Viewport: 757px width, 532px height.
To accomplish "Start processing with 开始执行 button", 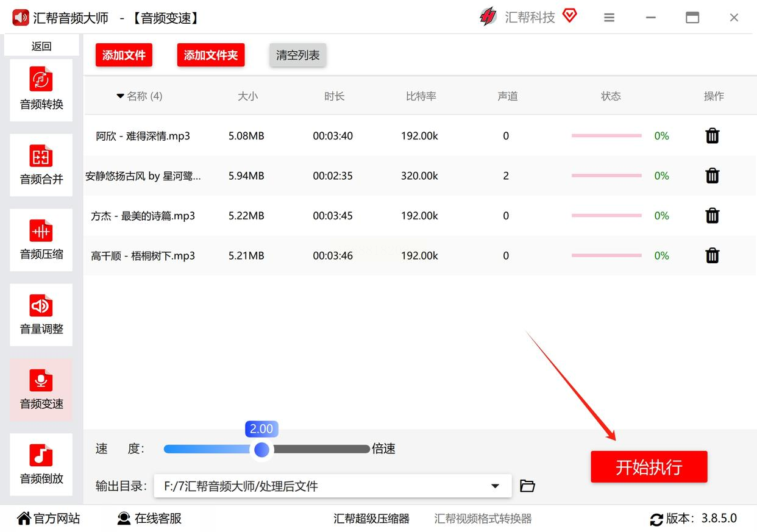I will pos(649,467).
